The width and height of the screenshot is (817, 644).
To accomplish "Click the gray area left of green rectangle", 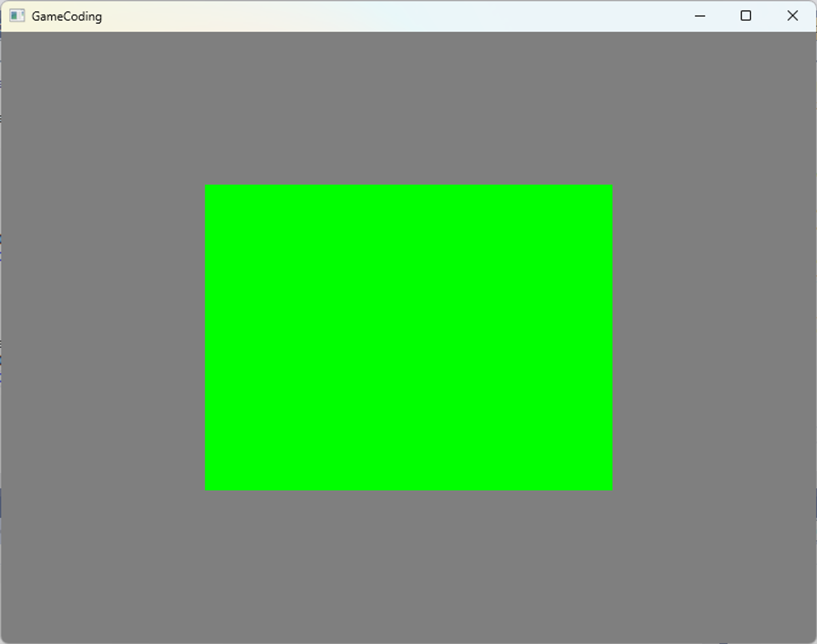I will pos(102,338).
